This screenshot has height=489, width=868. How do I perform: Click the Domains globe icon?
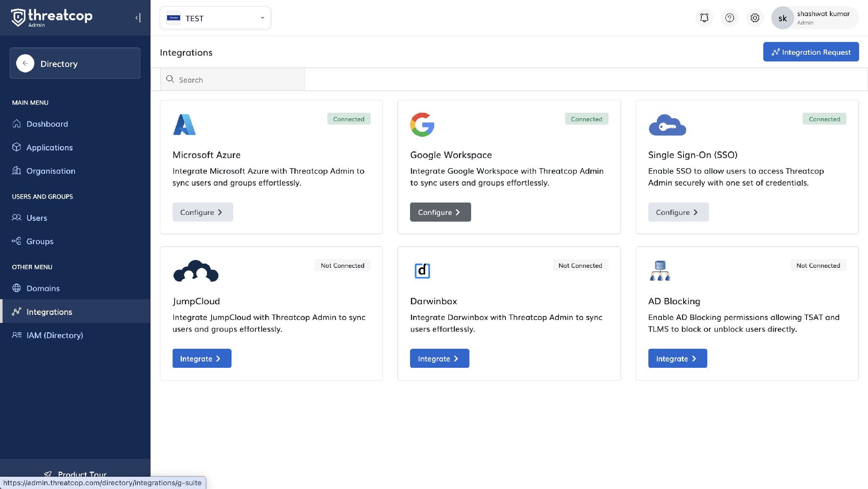click(x=17, y=288)
